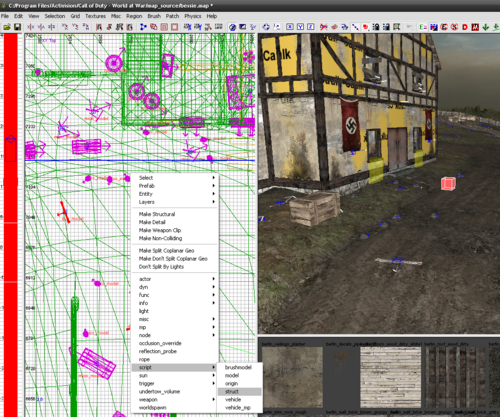
Task: Select the plaster ceiling texture thumbnail
Action: pos(292,377)
